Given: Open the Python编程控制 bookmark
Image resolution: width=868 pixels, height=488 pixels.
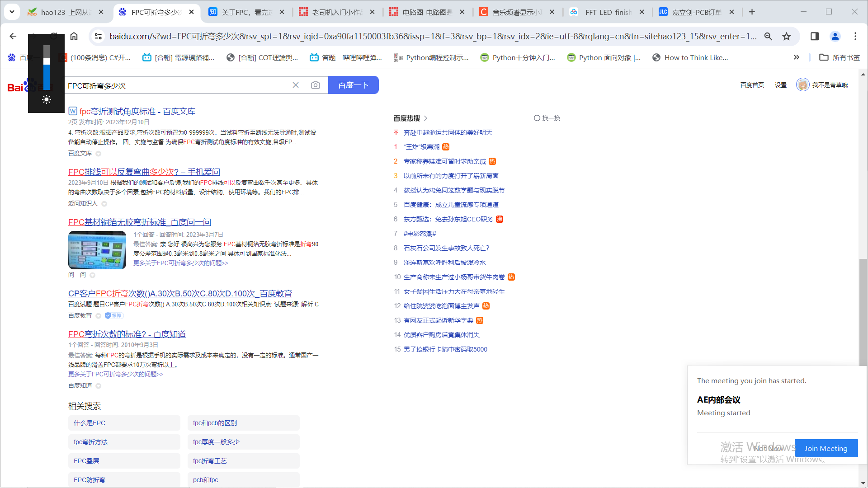Looking at the screenshot, I should [x=431, y=57].
